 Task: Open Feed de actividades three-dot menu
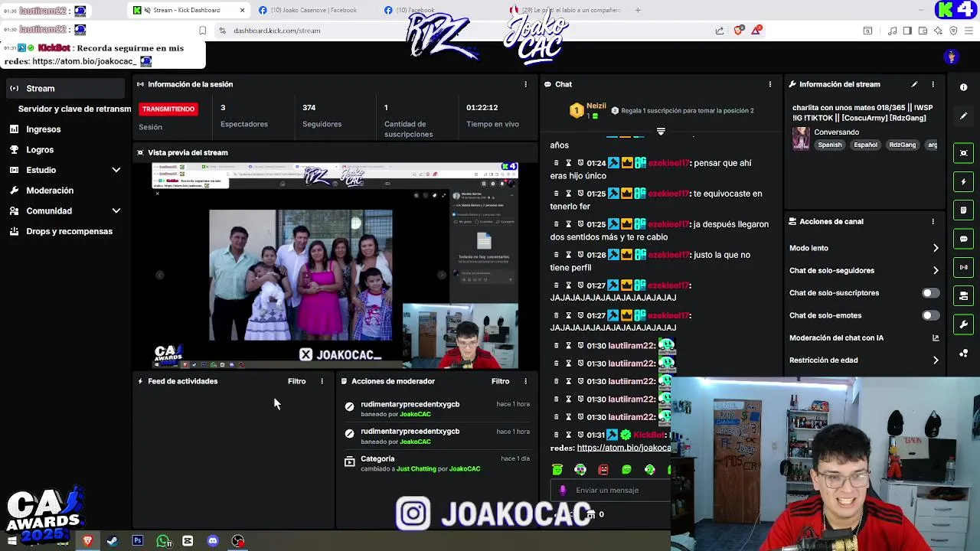coord(322,381)
